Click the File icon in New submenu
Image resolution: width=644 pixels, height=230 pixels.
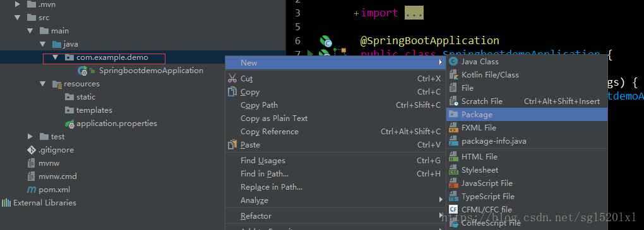click(x=453, y=88)
